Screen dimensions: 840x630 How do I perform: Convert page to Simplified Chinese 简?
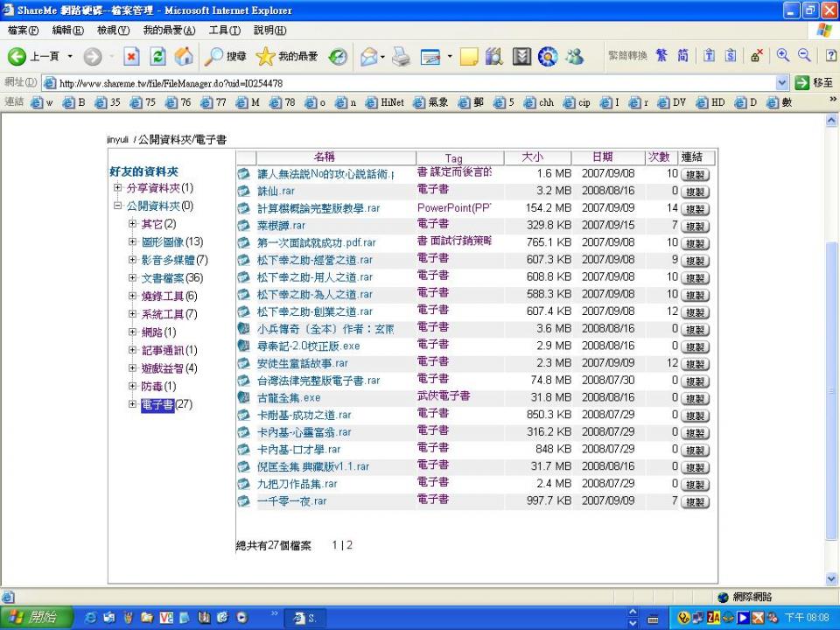tap(682, 55)
